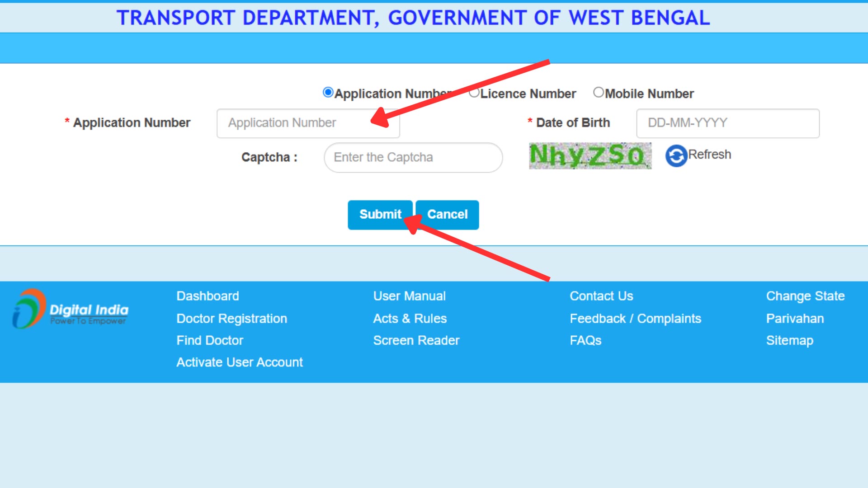Viewport: 868px width, 488px height.
Task: Click the Change State link
Action: click(805, 296)
